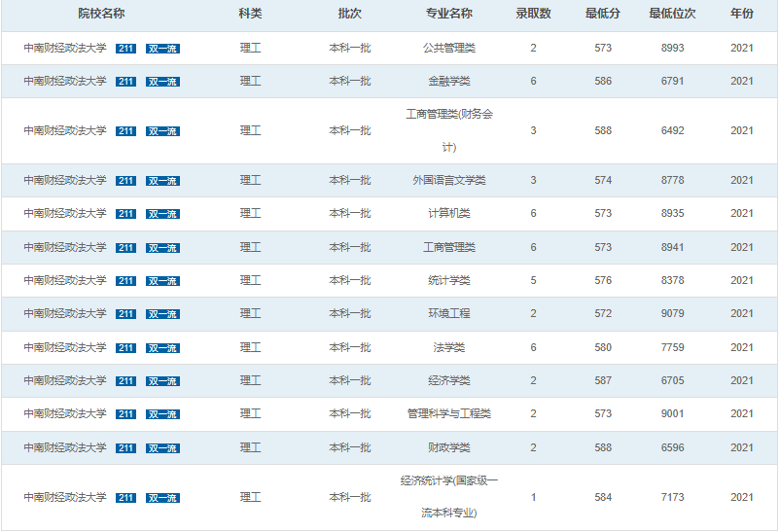Click the 211 badge in 法学类 row
Viewport: 780px width, 532px height.
pos(125,348)
